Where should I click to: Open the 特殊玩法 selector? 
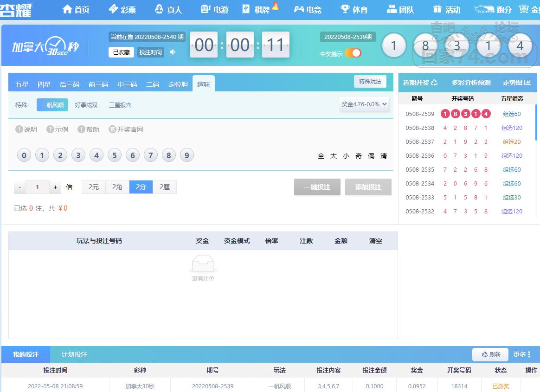(x=370, y=82)
